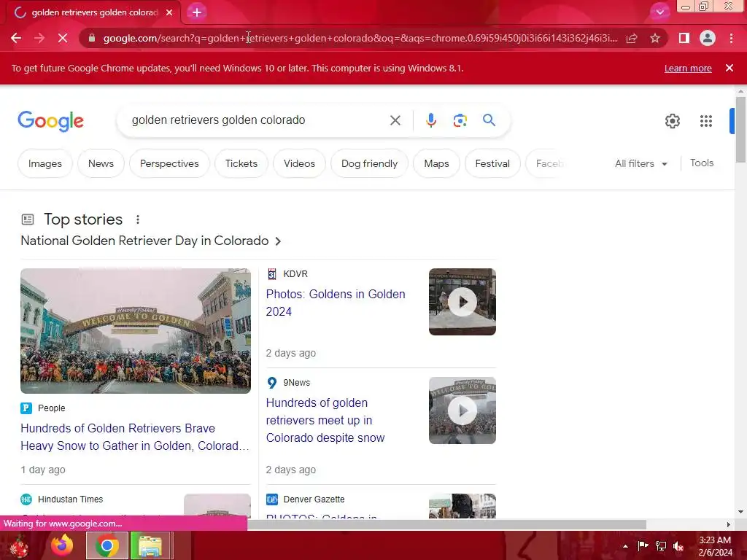Viewport: 747px width, 560px height.
Task: Click the greyed forward arrow button
Action: pos(39,38)
